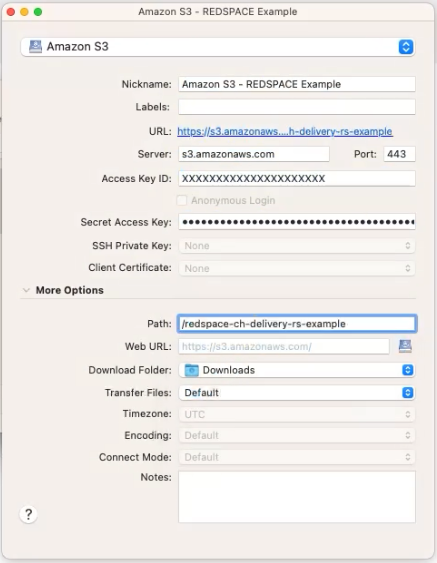
Task: Collapse the More Options section
Action: pyautogui.click(x=26, y=290)
